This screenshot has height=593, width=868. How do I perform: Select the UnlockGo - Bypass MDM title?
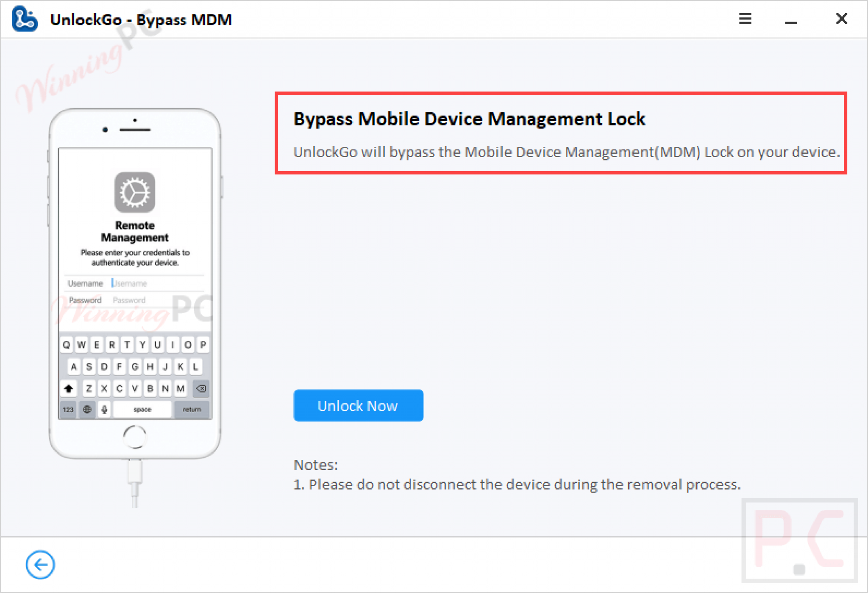pyautogui.click(x=141, y=19)
